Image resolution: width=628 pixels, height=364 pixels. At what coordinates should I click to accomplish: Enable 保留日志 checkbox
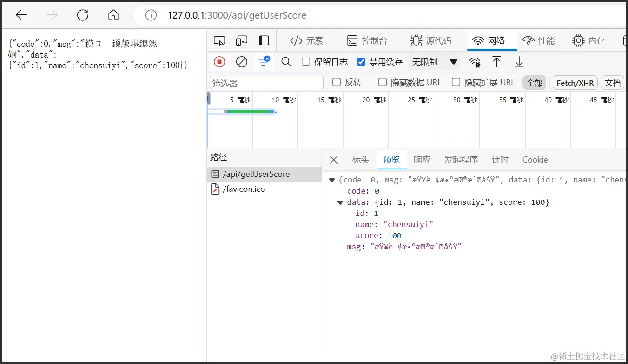pos(306,62)
